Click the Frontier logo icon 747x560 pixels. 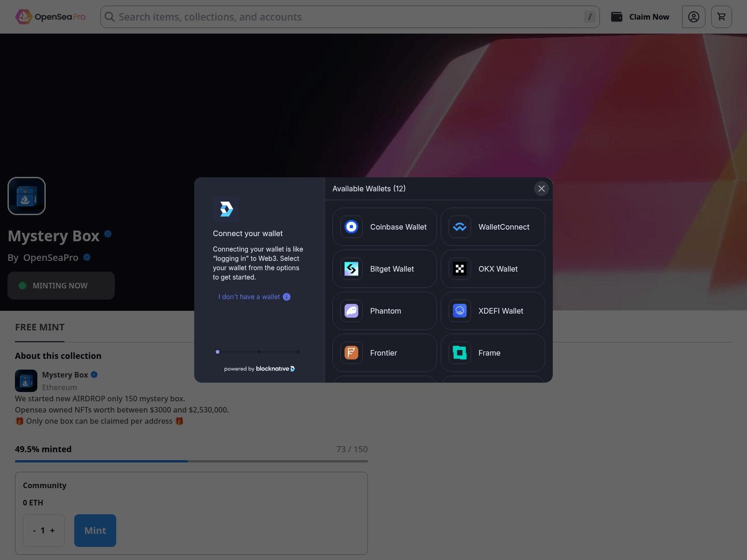(x=352, y=353)
